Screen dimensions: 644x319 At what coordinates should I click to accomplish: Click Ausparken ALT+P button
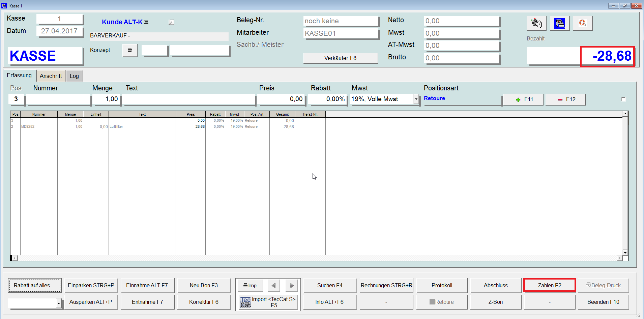tap(91, 302)
